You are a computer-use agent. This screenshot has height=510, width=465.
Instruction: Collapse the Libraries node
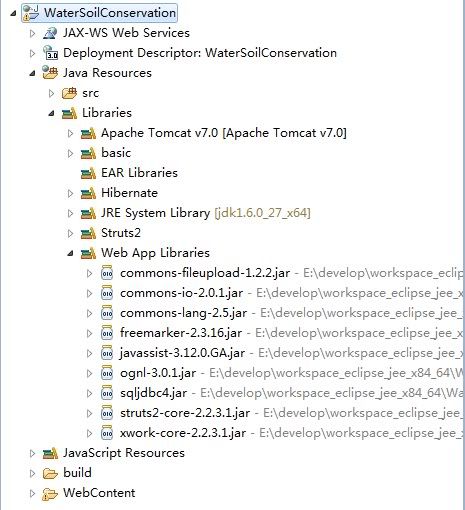51,113
